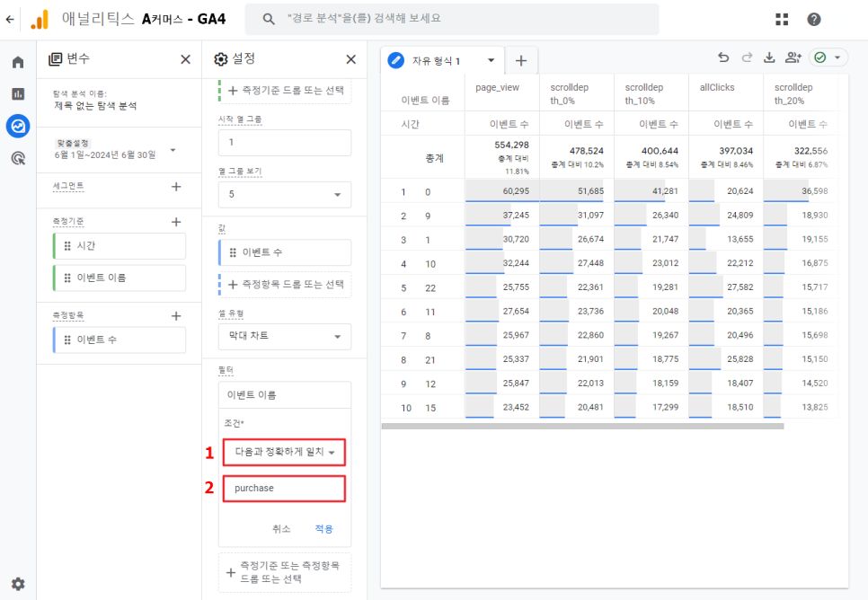868x600 pixels.
Task: Click cell value 37,245
Action: tap(516, 216)
